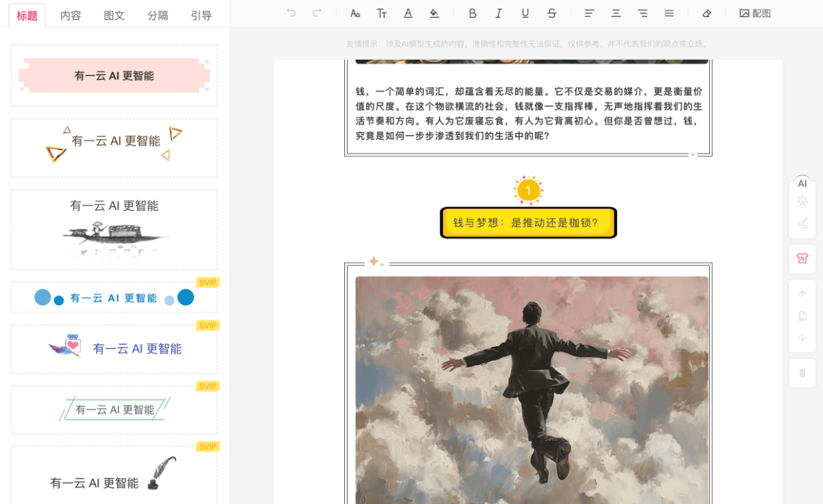Toggle bold formatting
The image size is (823, 504).
(x=473, y=13)
